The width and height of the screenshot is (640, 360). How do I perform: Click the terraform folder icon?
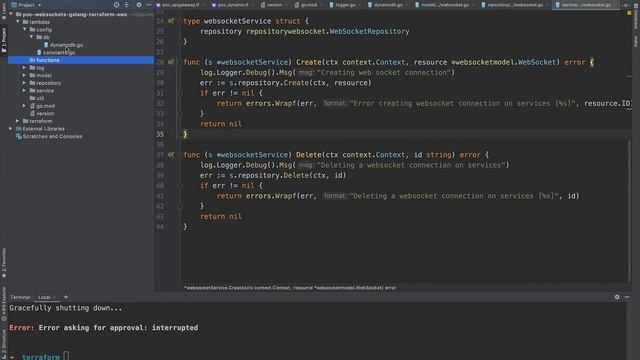tap(25, 121)
